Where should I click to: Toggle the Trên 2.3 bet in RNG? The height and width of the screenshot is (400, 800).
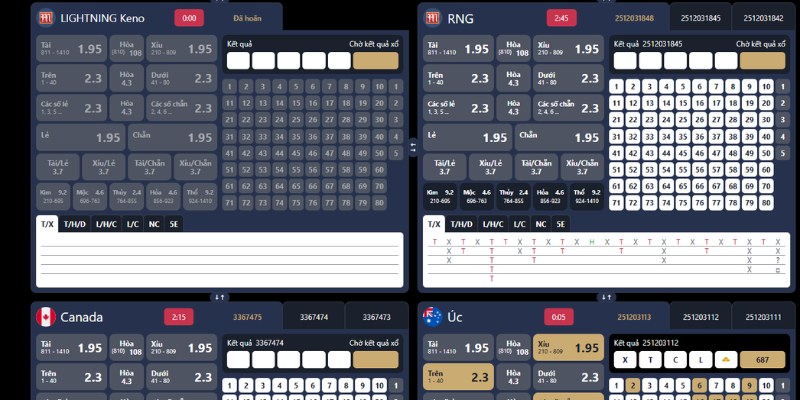click(x=458, y=78)
